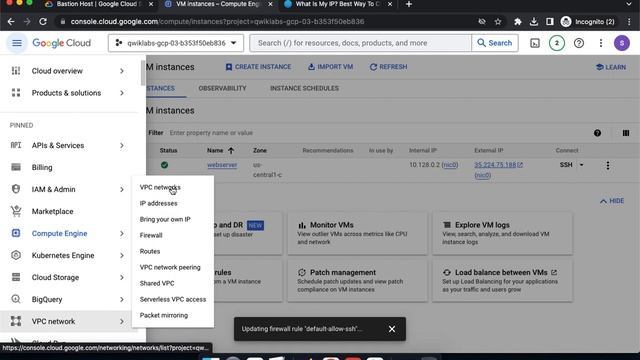Focus the resource search field
640x360 pixels.
point(360,43)
